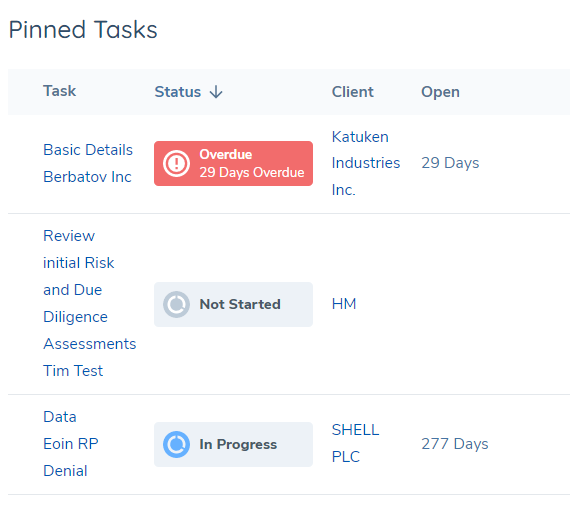Open the Data Eoin RP Denial task
This screenshot has width=588, height=514.
tap(71, 444)
